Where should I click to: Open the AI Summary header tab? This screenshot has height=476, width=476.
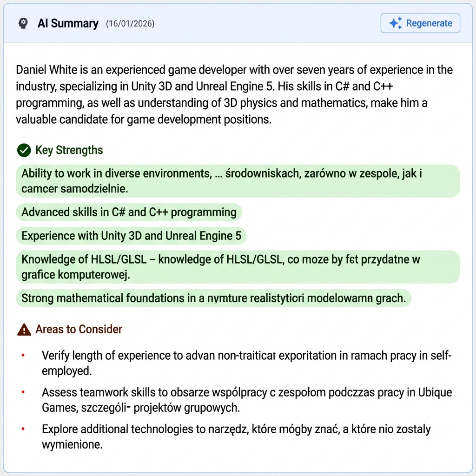coord(68,23)
